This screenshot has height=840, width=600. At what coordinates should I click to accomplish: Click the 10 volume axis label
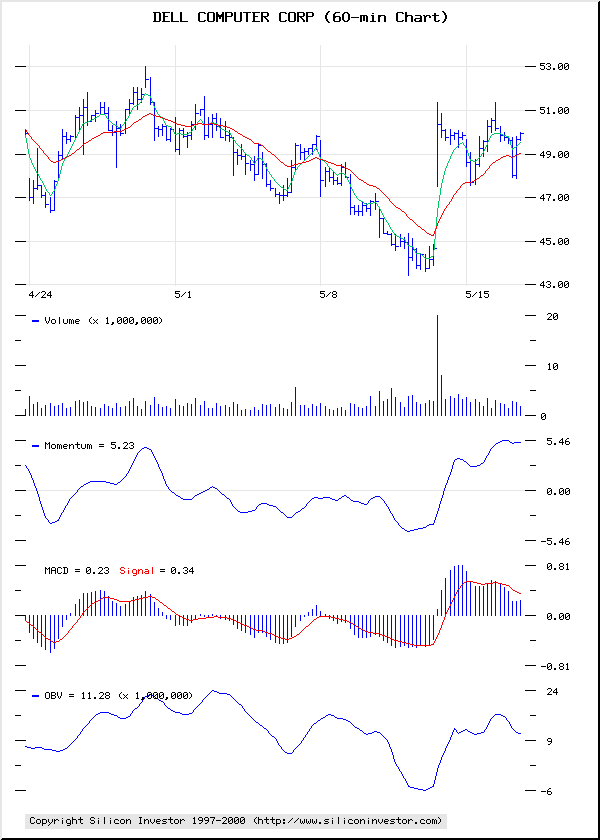click(x=551, y=367)
